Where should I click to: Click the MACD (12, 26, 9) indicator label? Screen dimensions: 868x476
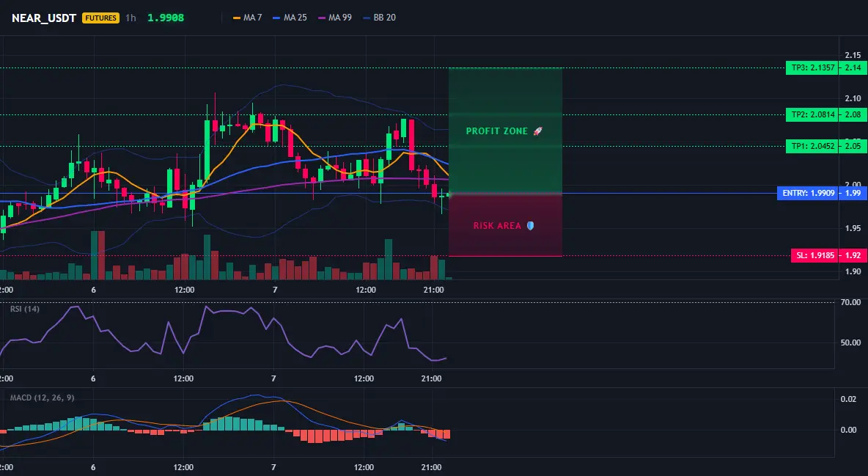coord(42,398)
